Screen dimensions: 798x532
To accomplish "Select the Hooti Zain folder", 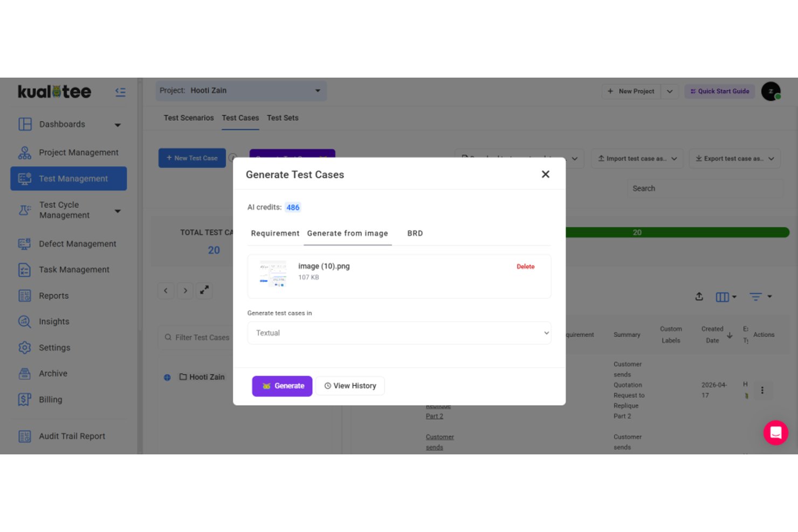I will (202, 377).
